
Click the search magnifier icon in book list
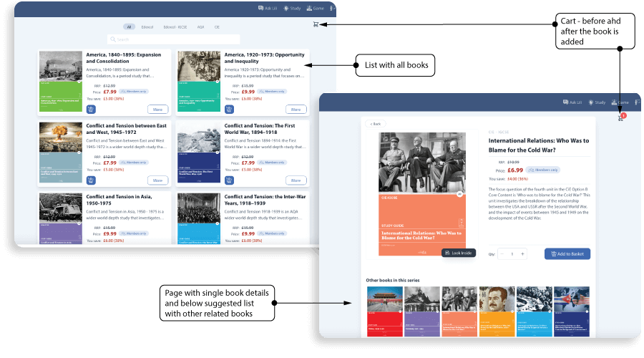pos(112,39)
